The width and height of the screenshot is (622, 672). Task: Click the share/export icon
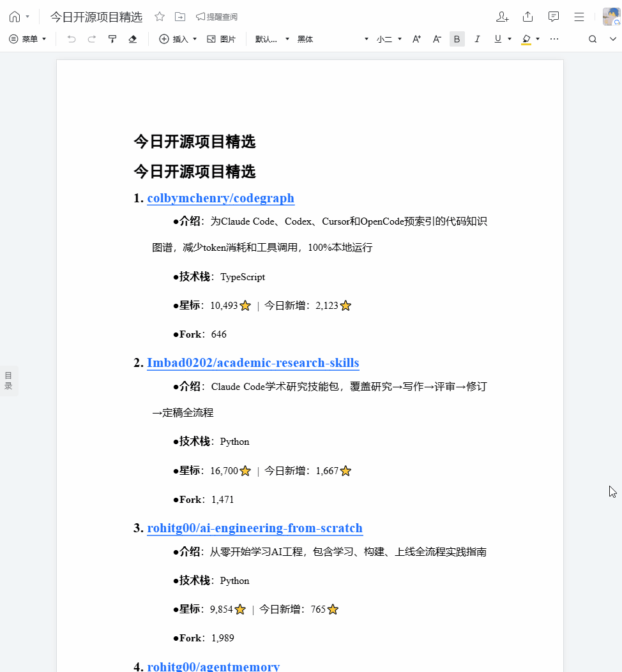(x=527, y=17)
